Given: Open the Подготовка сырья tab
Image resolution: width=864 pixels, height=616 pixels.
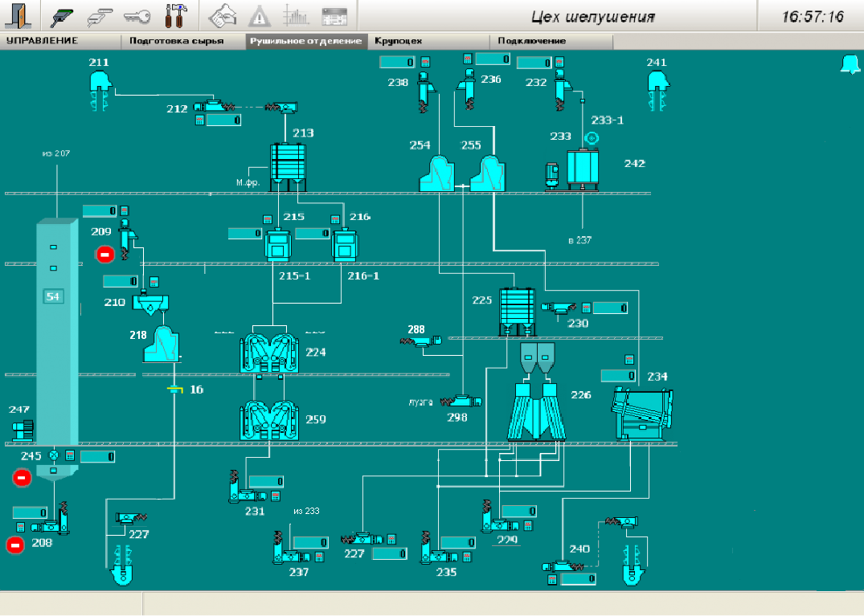Looking at the screenshot, I should click(176, 40).
